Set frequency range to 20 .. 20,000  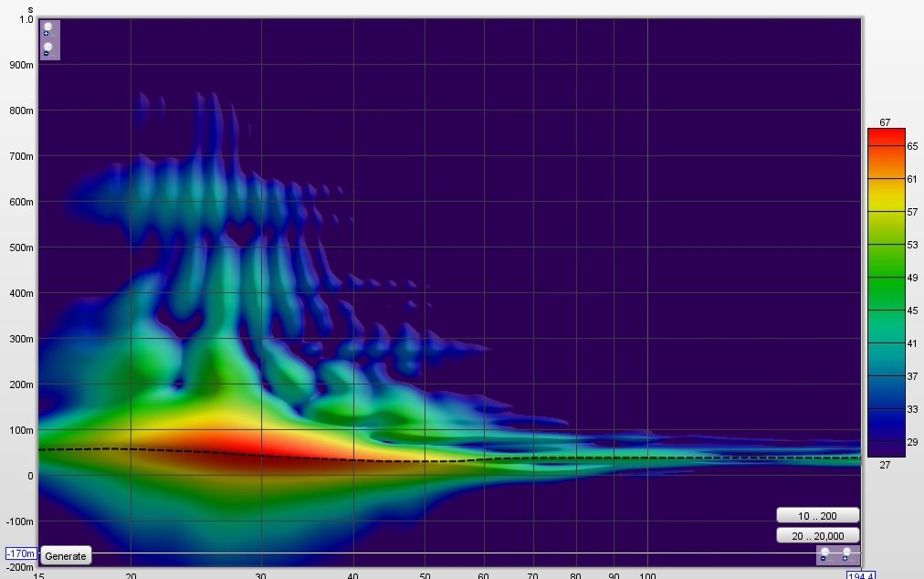pos(817,536)
